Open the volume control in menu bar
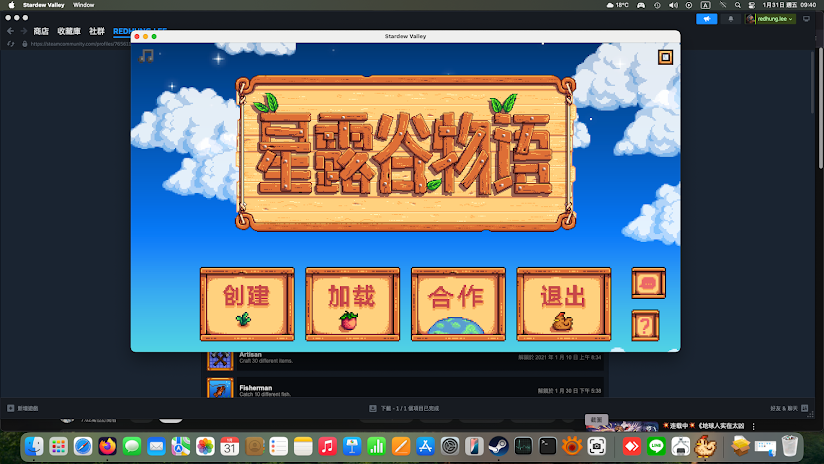 coord(673,5)
